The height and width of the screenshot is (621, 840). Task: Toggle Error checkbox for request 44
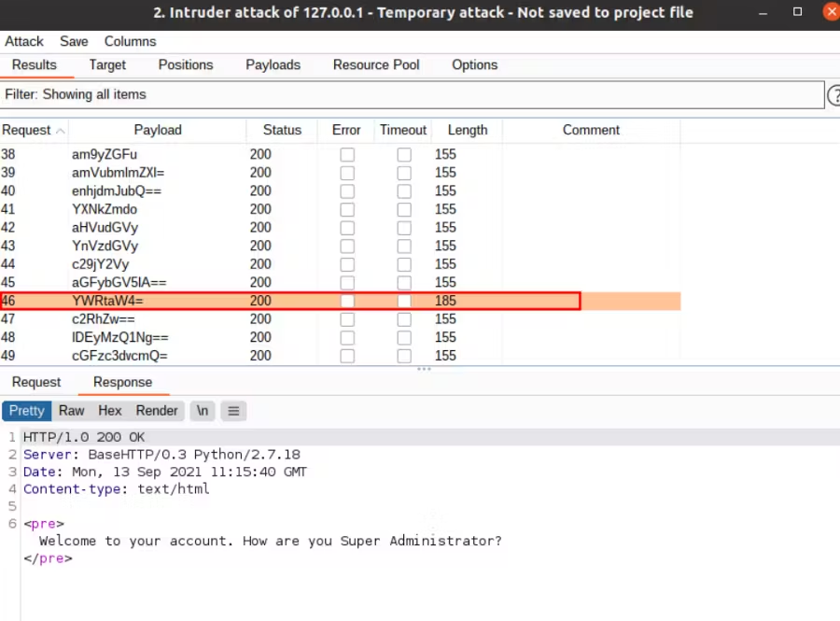tap(347, 264)
